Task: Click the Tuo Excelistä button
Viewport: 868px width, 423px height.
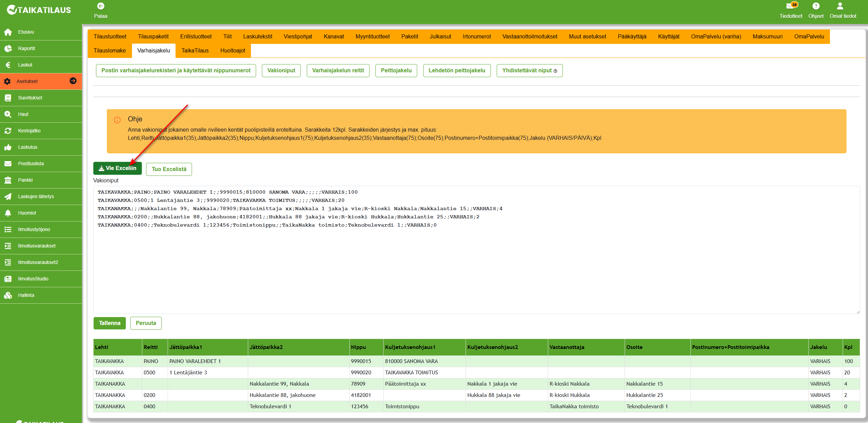Action: (169, 169)
